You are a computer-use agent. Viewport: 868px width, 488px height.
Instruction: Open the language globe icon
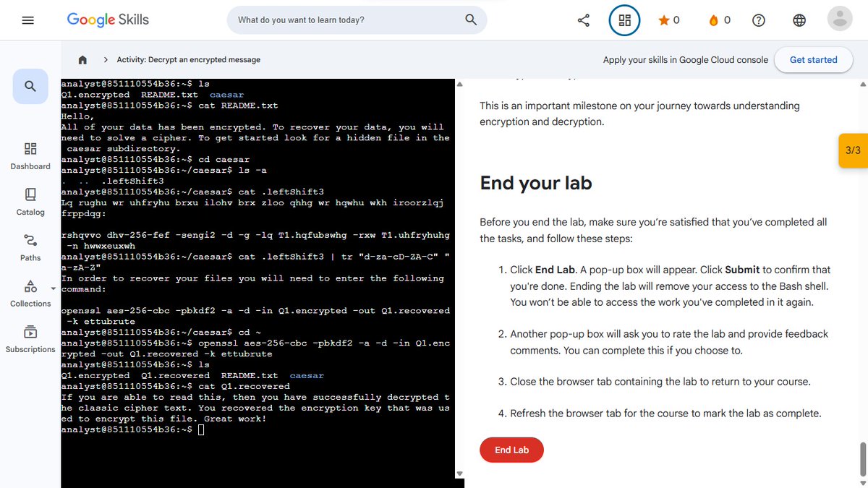(x=799, y=20)
